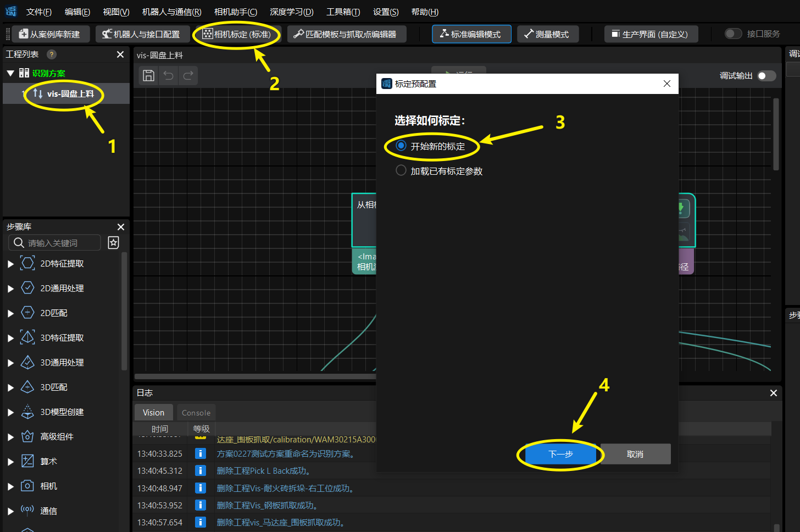Open 生产界面 (自定义)

[x=651, y=34]
